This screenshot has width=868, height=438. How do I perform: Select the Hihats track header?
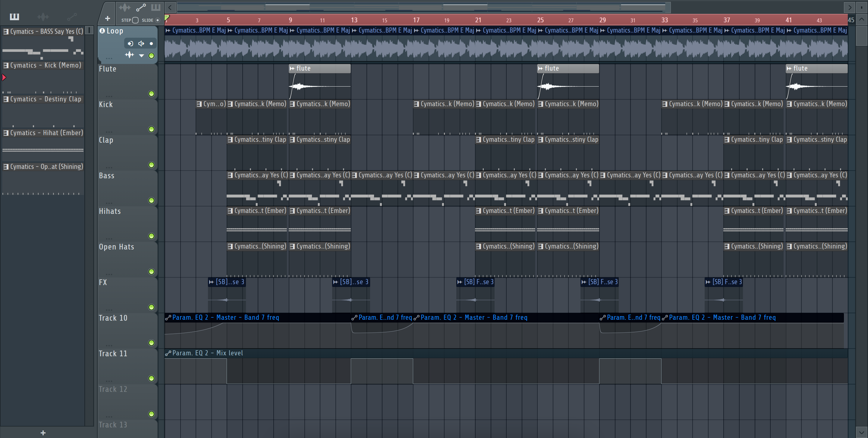click(x=127, y=224)
